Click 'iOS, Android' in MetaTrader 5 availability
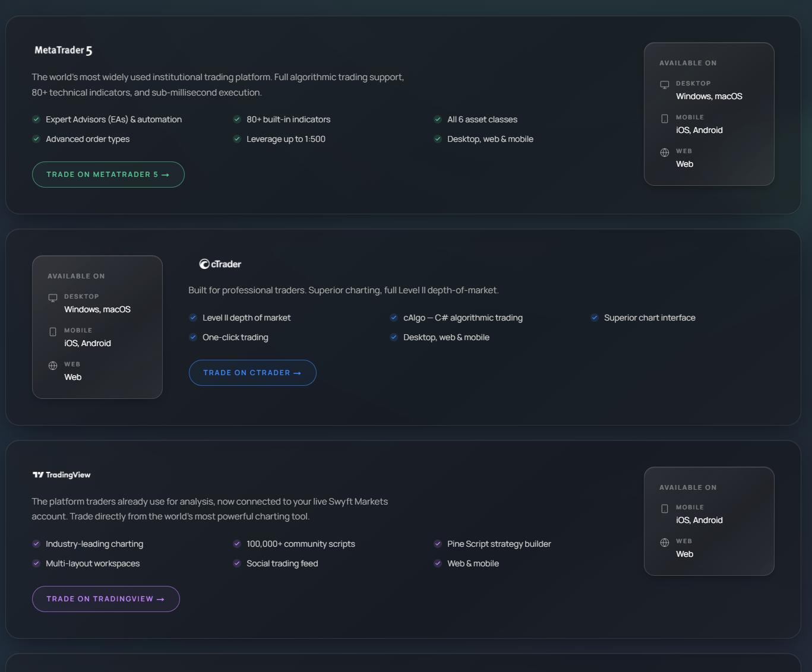The height and width of the screenshot is (672, 812). click(699, 130)
